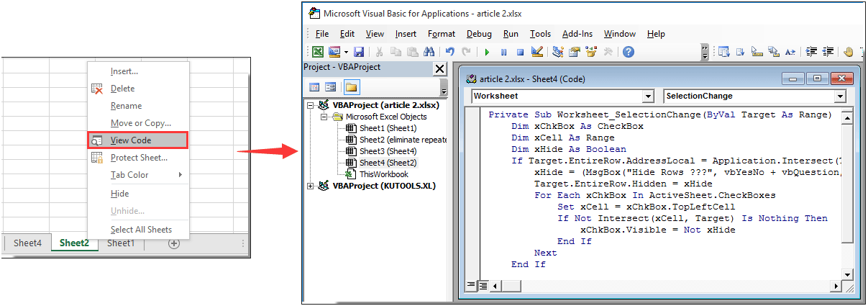The image size is (868, 306).
Task: Click the Quick Info icon
Action: pyautogui.click(x=757, y=52)
